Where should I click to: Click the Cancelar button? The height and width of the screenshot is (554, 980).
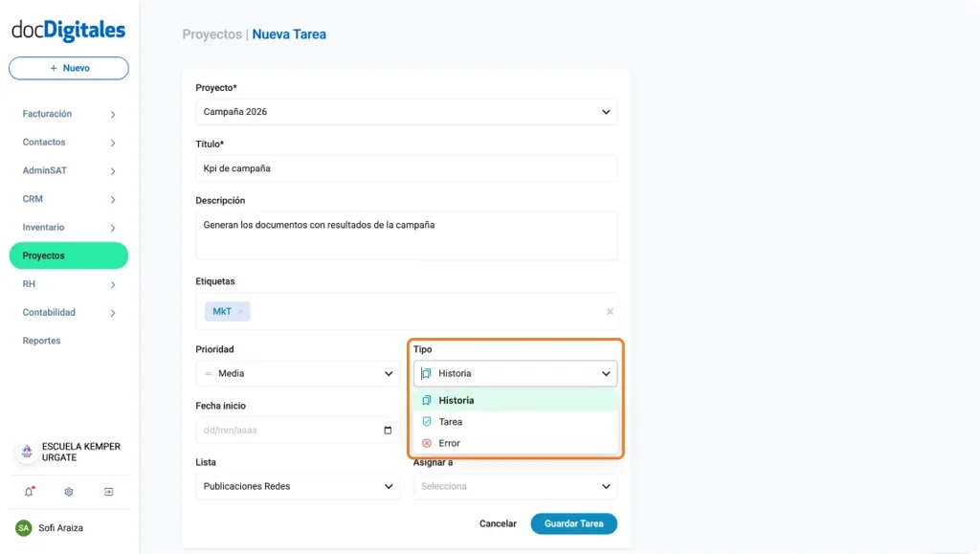pyautogui.click(x=498, y=523)
